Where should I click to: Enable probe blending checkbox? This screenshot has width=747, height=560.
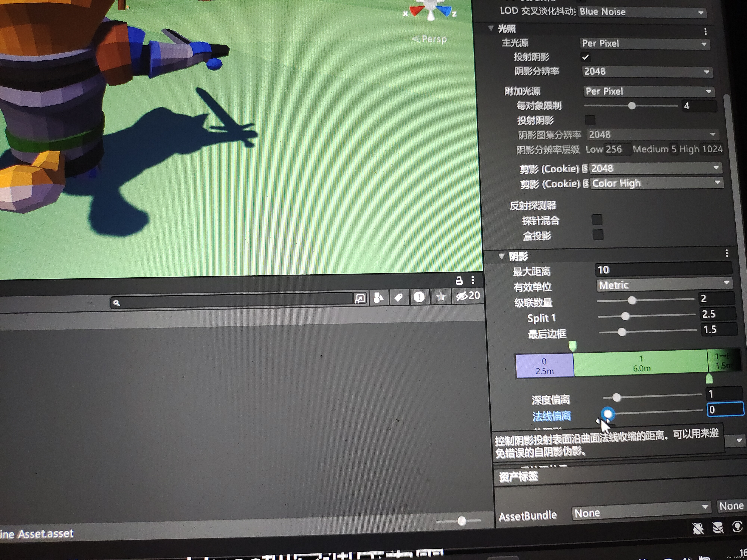[597, 220]
